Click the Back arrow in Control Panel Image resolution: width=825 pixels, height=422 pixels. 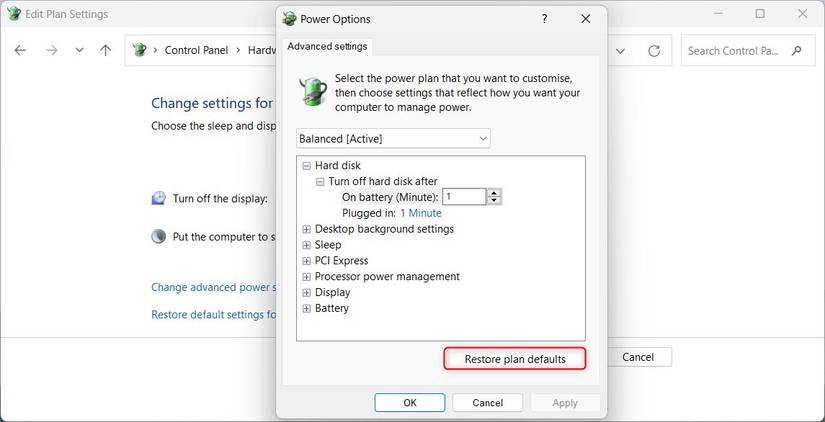coord(20,50)
